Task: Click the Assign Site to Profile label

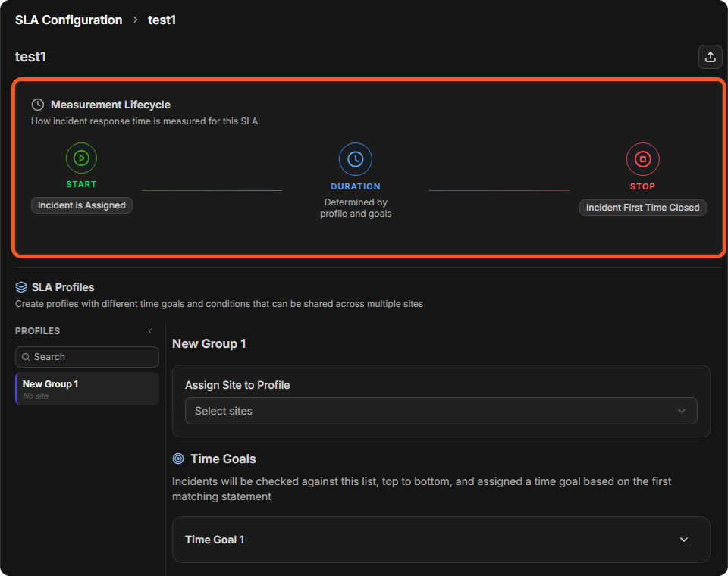Action: click(x=237, y=385)
